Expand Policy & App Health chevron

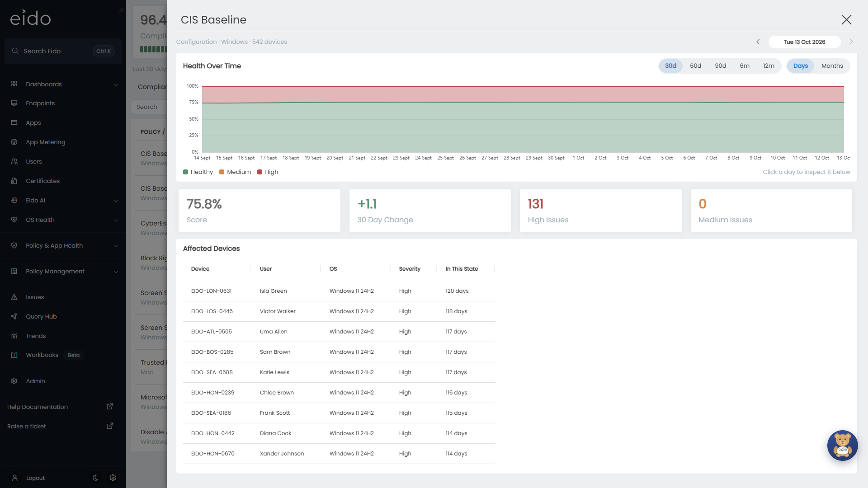pyautogui.click(x=116, y=246)
